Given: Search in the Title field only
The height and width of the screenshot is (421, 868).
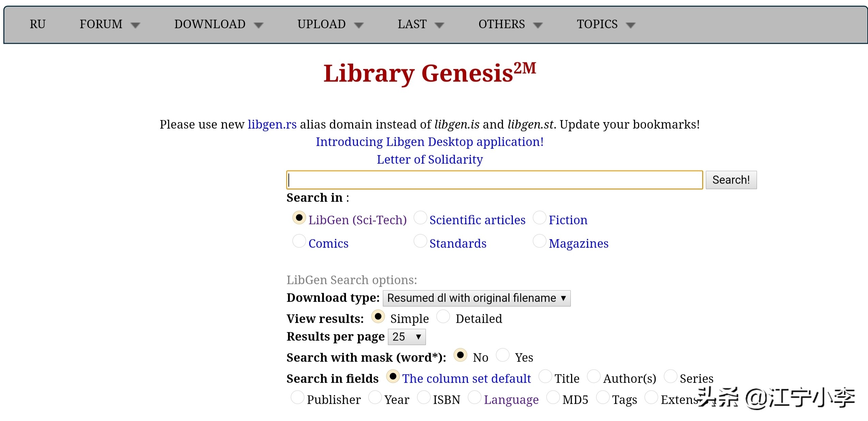Looking at the screenshot, I should pyautogui.click(x=545, y=376).
